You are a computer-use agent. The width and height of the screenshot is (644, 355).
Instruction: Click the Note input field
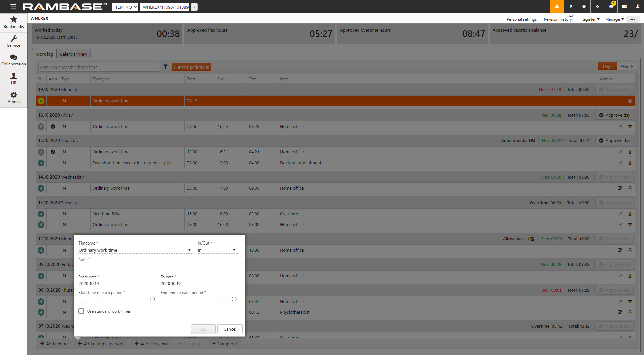pos(156,267)
